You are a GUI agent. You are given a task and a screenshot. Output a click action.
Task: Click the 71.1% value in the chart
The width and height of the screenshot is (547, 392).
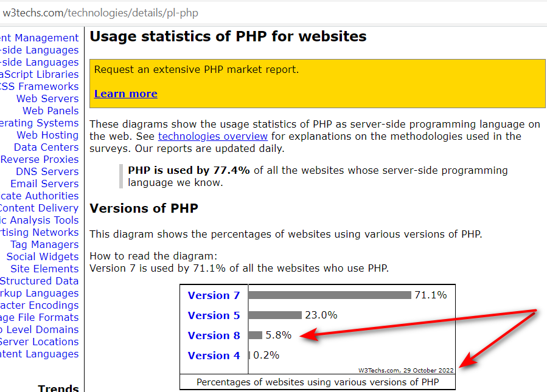431,295
